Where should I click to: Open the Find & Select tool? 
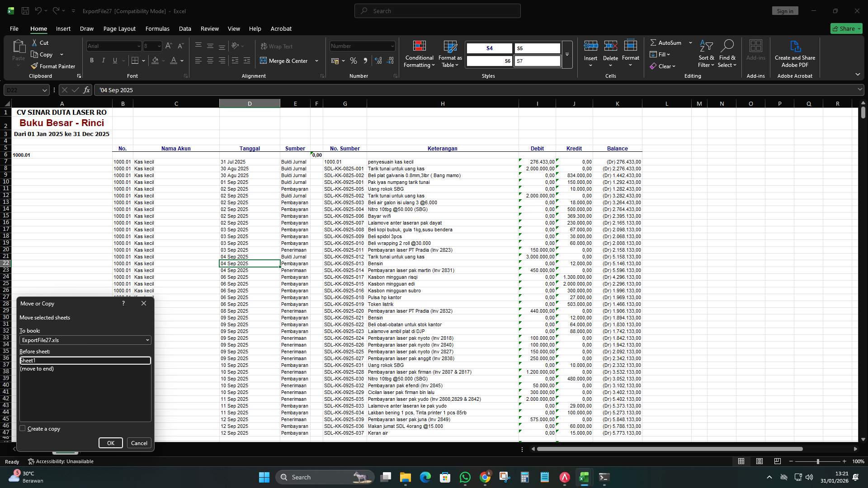tap(727, 53)
